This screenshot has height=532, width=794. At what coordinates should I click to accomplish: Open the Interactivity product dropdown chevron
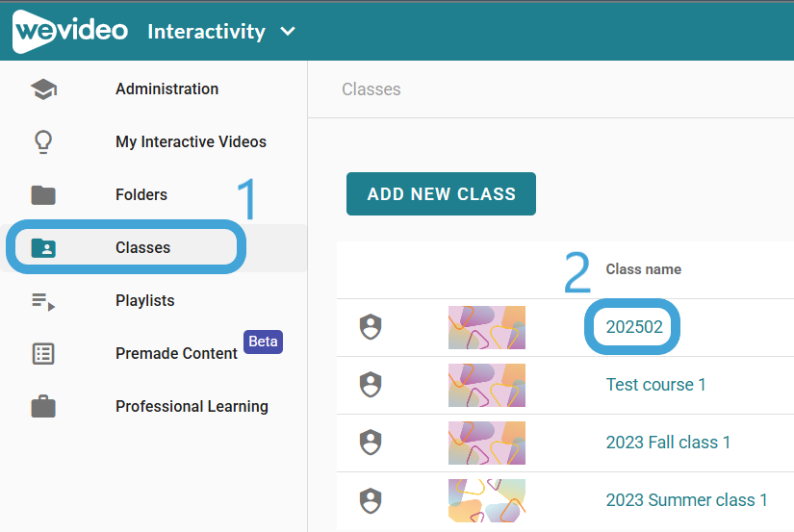[288, 32]
